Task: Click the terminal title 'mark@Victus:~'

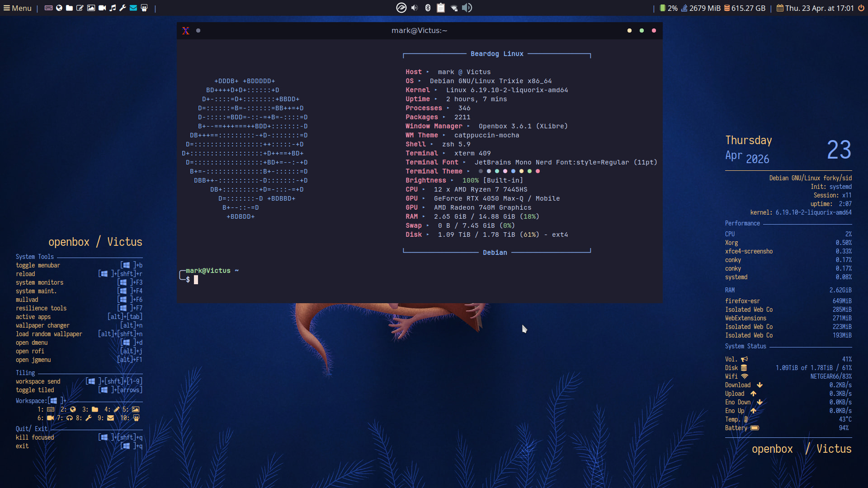Action: [x=419, y=31]
